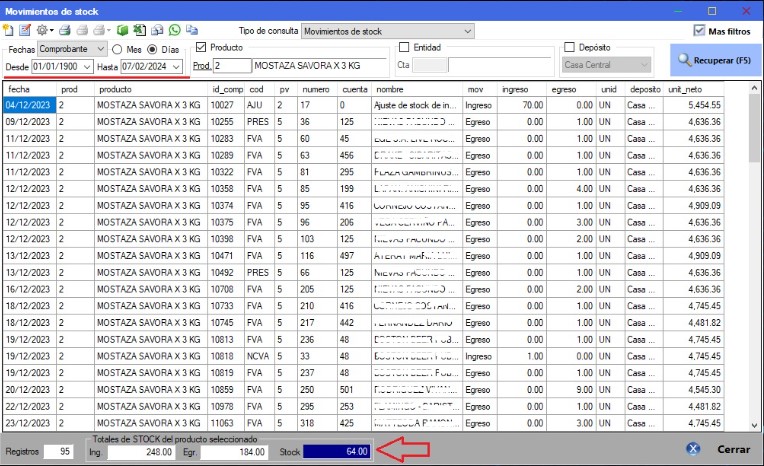This screenshot has width=764, height=466.
Task: Export to Excel with the spreadsheet icon
Action: (x=140, y=30)
